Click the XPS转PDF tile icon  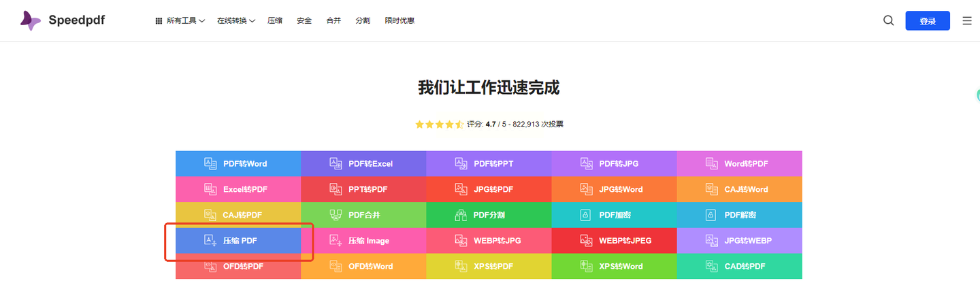461,266
